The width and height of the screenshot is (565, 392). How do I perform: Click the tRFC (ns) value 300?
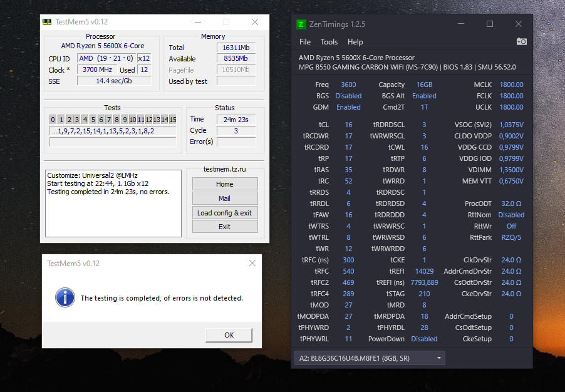click(x=348, y=260)
